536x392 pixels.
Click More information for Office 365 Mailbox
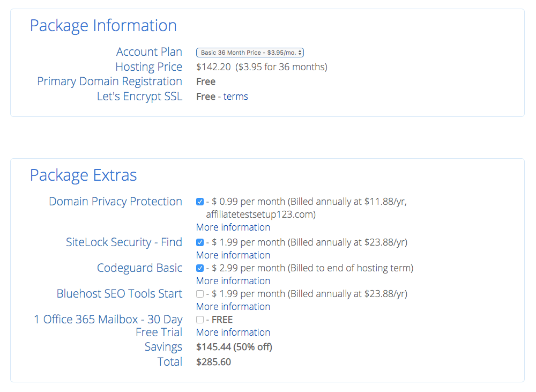tap(233, 332)
